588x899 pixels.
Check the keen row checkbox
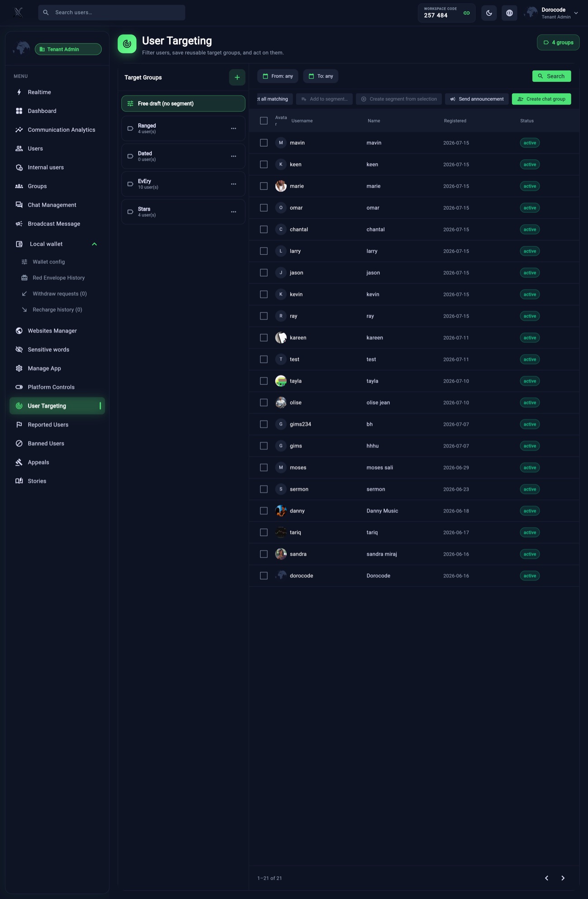[264, 164]
